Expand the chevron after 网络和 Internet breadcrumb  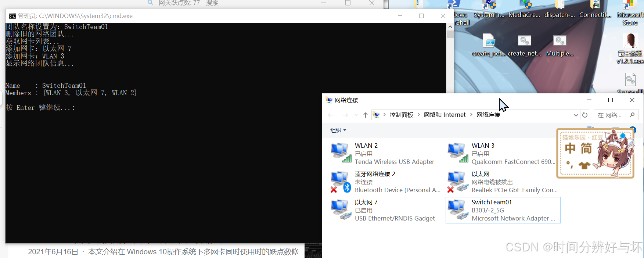(x=471, y=115)
